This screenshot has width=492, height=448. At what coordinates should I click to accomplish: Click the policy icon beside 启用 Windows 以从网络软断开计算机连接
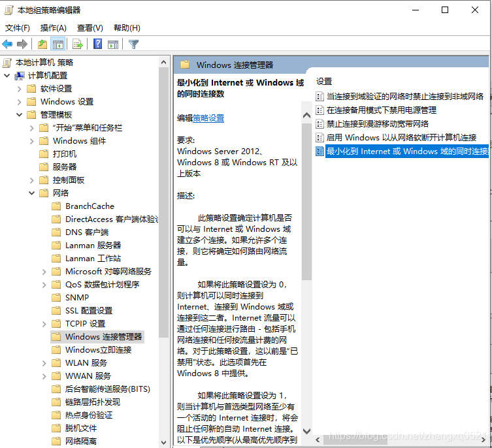320,138
